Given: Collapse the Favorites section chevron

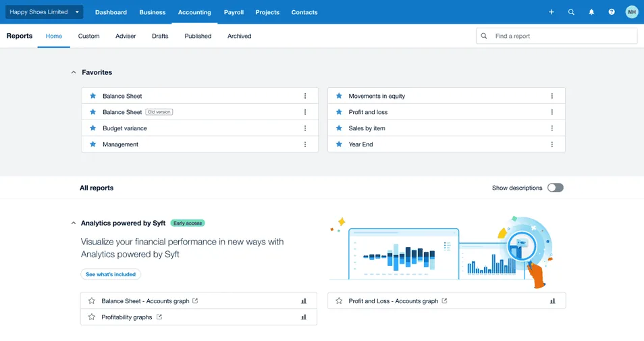Looking at the screenshot, I should pos(74,72).
